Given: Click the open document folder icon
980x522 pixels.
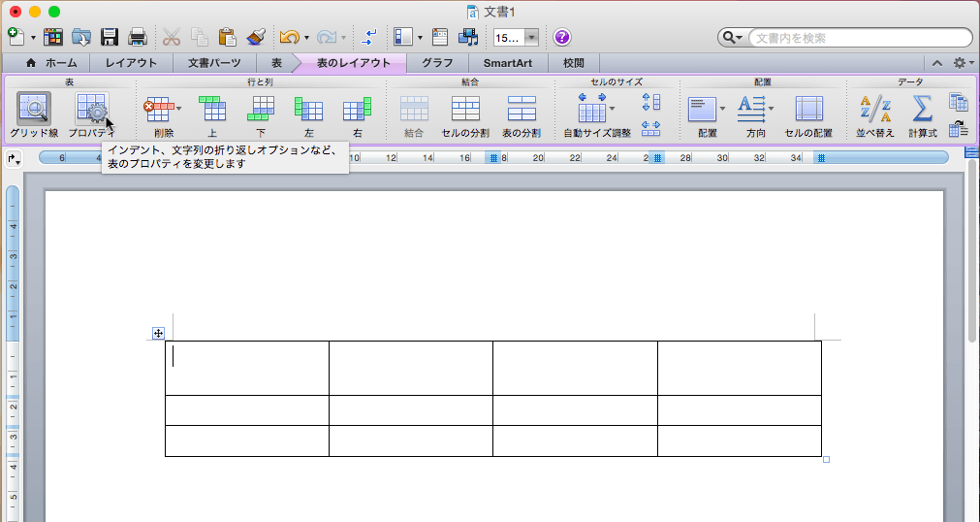Looking at the screenshot, I should [81, 37].
